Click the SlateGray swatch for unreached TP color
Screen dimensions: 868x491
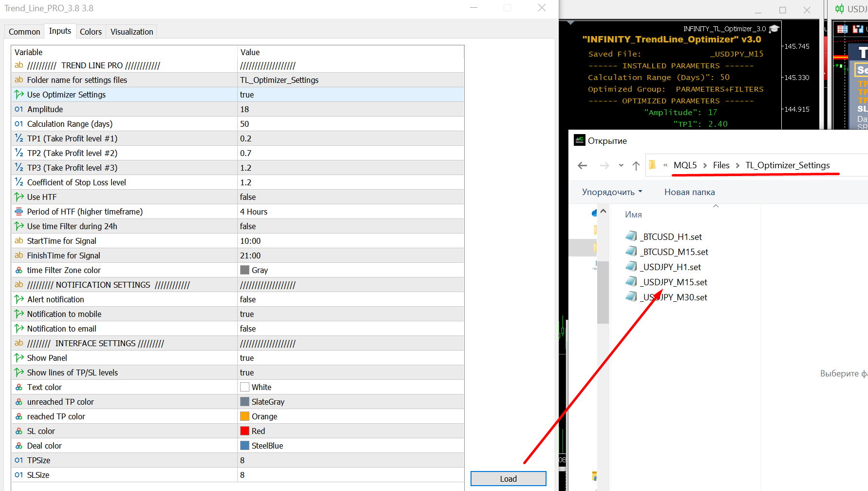[x=245, y=402]
